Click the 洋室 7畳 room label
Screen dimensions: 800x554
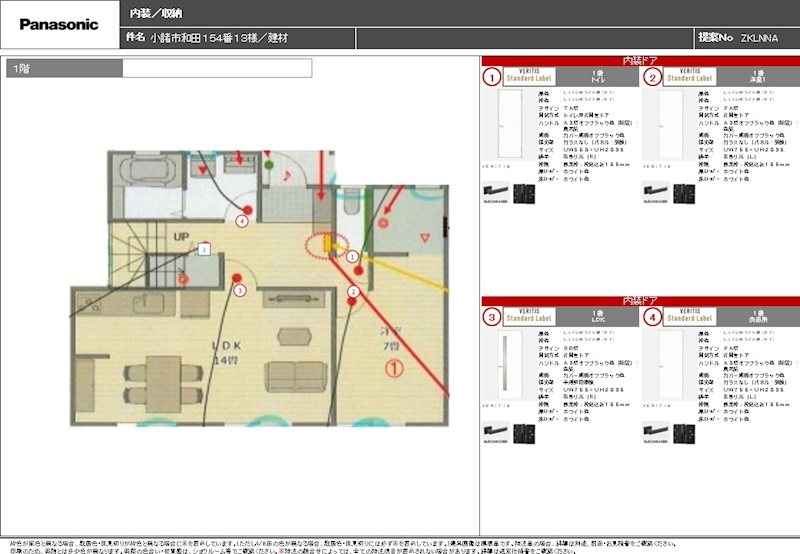point(391,338)
